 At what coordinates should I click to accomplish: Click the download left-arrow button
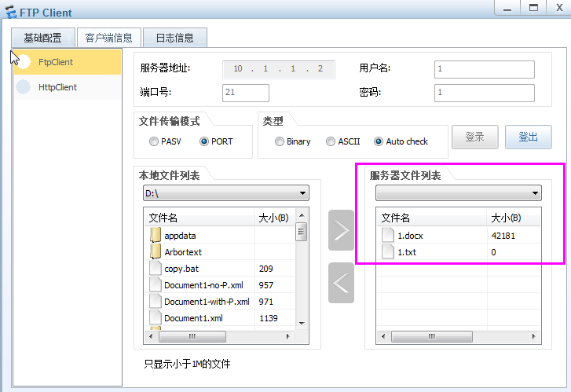coord(341,283)
